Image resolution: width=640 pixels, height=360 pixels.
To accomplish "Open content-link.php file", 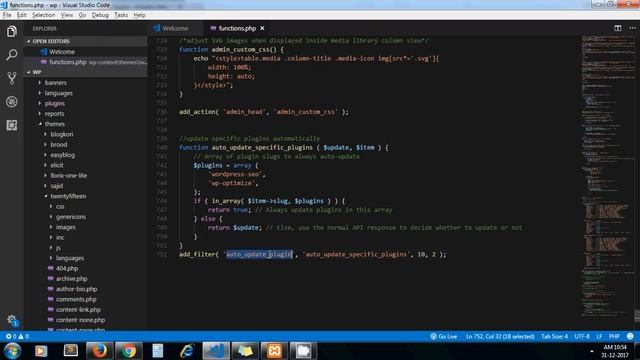I will [x=78, y=309].
